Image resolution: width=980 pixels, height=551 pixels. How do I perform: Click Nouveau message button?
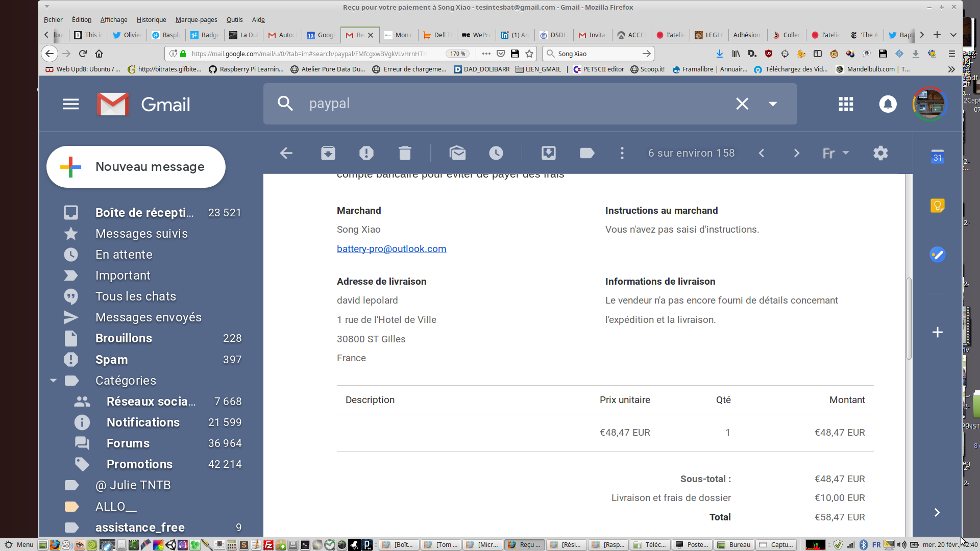[x=136, y=167]
